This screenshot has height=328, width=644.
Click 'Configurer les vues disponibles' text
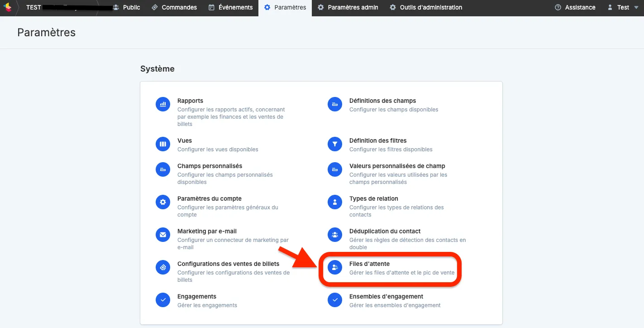pos(218,150)
